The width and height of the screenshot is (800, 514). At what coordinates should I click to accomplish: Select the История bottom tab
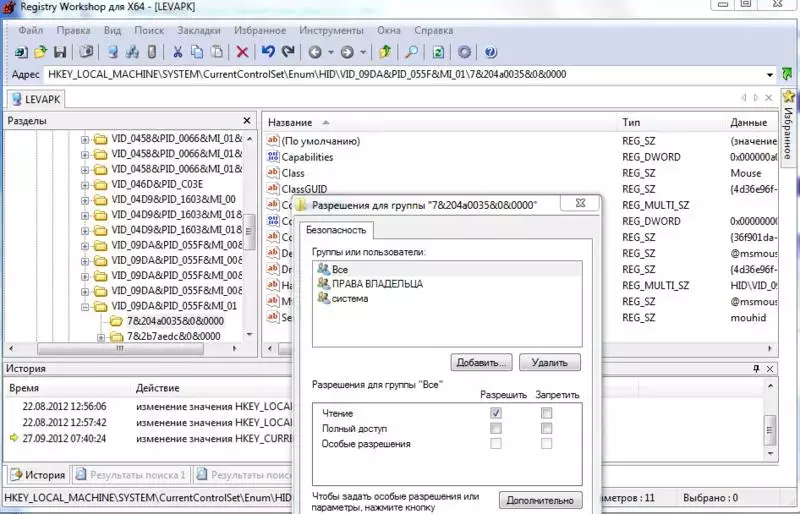[38, 475]
